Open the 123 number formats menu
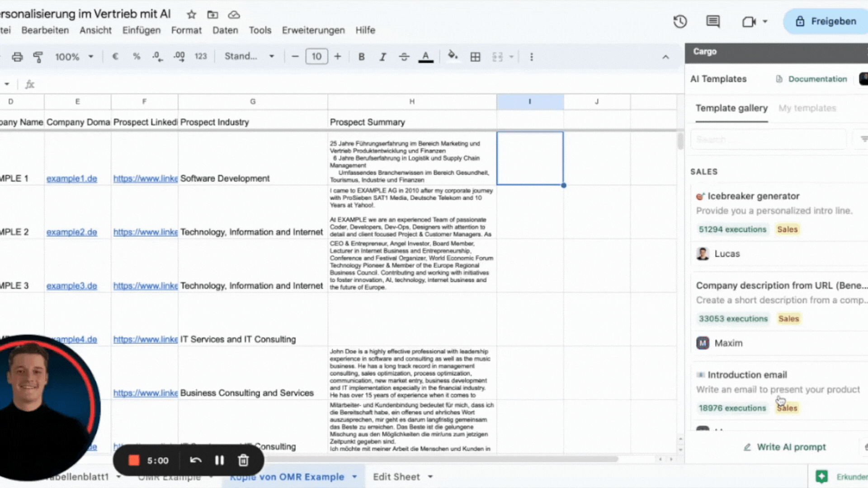Viewport: 868px width, 488px height. point(201,56)
